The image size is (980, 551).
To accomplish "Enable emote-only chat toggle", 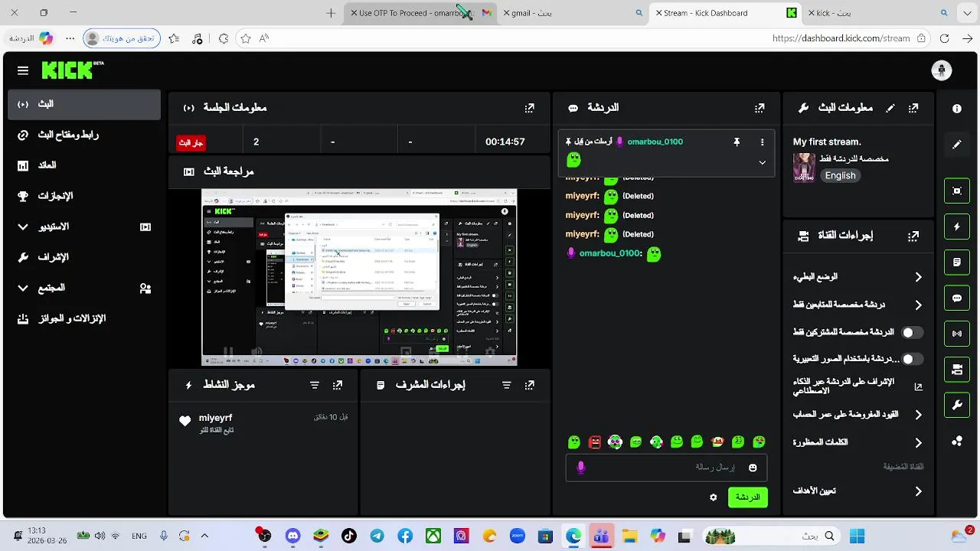I will 913,359.
